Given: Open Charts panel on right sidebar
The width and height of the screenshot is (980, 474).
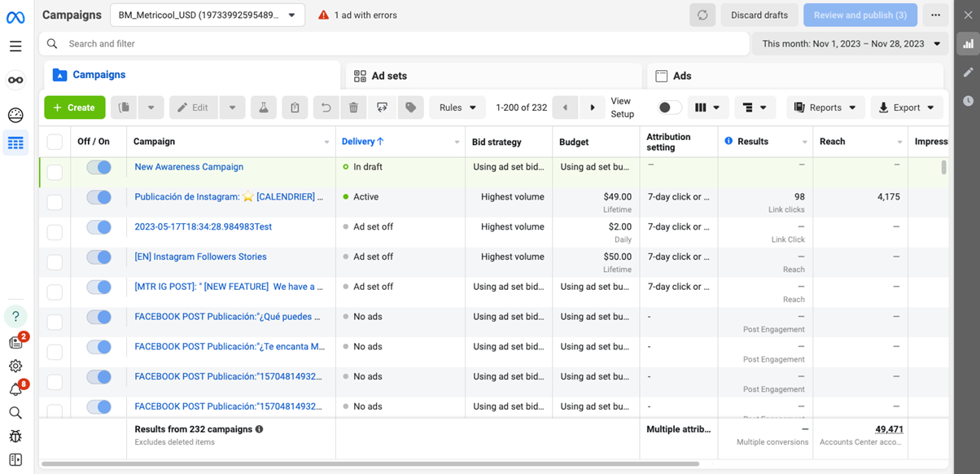Looking at the screenshot, I should click(968, 42).
